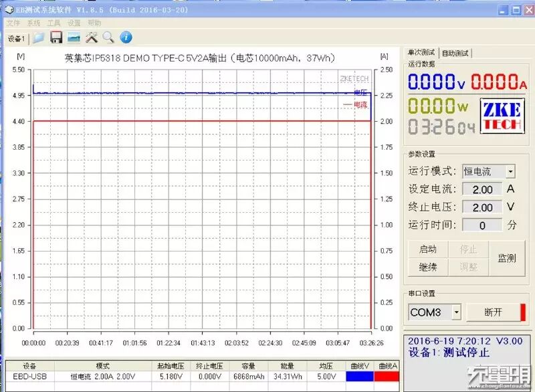535x392 pixels.
Task: Open the 文件 menu
Action: [x=13, y=23]
